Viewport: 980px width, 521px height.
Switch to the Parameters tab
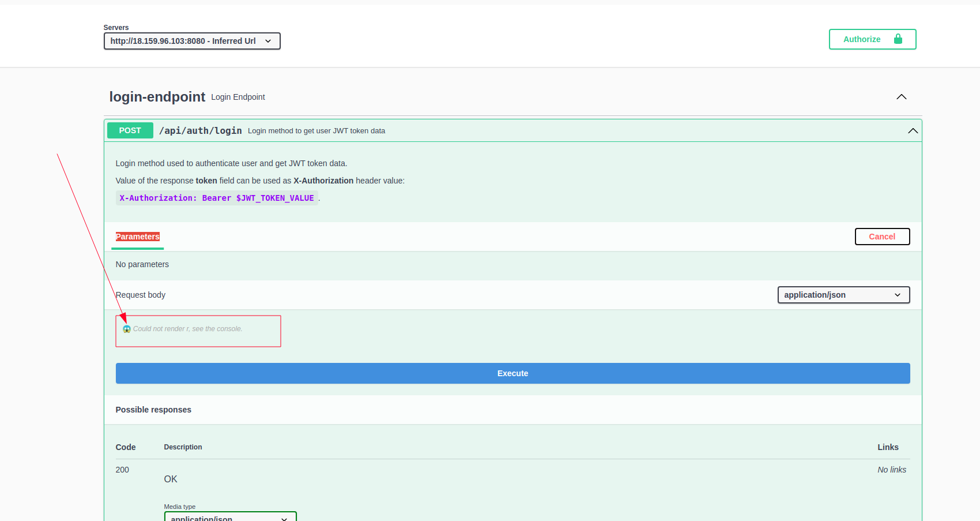(x=137, y=237)
